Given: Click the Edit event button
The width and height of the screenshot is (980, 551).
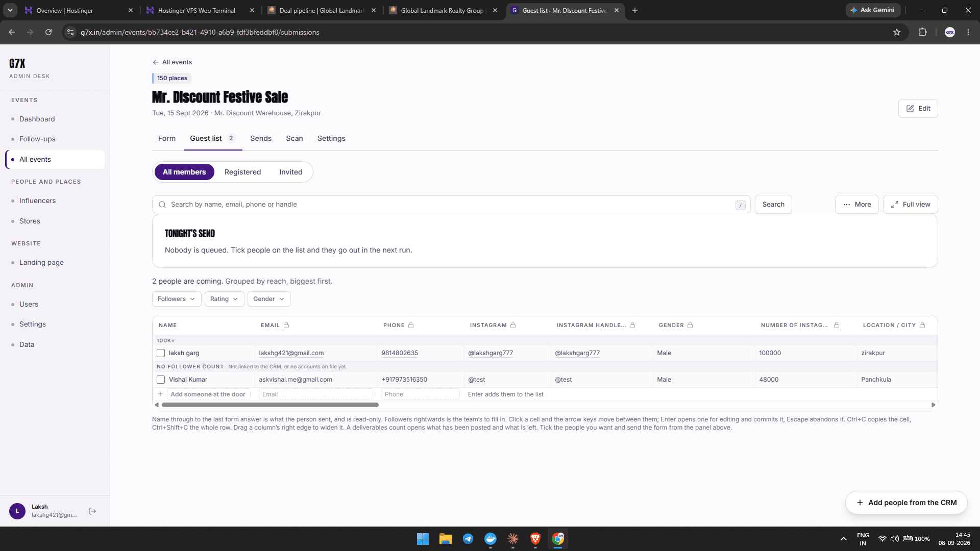Looking at the screenshot, I should coord(918,109).
